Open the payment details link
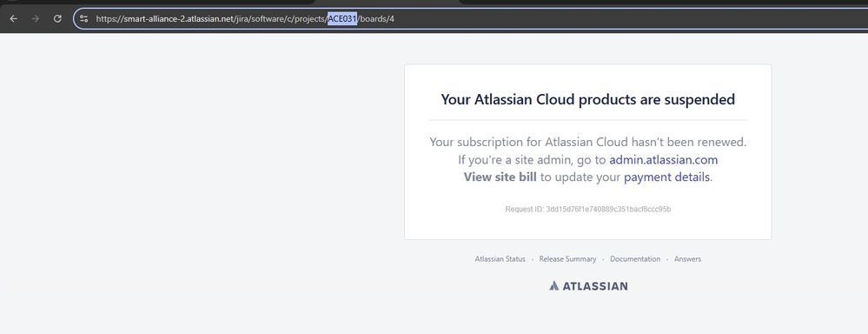 tap(666, 177)
